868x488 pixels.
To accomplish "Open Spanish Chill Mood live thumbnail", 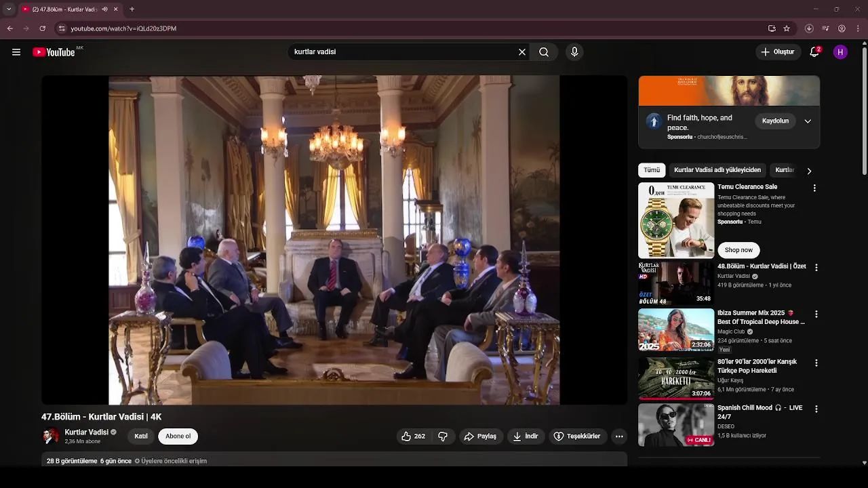I will click(676, 425).
